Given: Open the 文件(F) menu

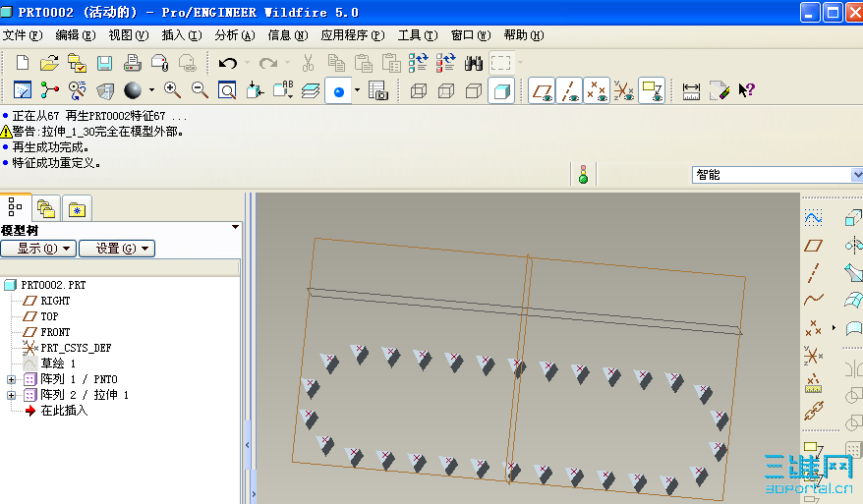Looking at the screenshot, I should tap(23, 35).
